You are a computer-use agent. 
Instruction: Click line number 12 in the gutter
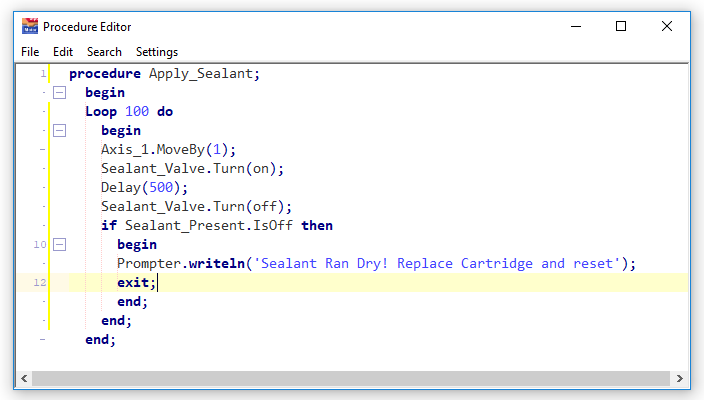click(39, 283)
